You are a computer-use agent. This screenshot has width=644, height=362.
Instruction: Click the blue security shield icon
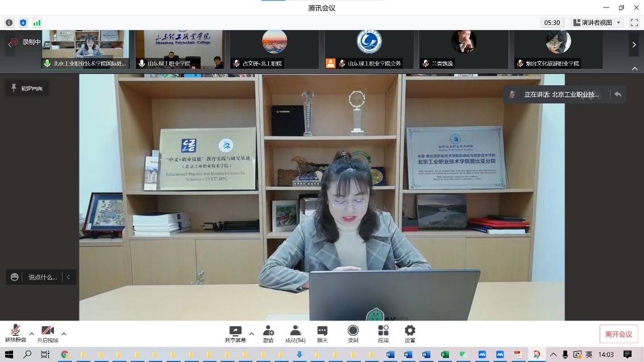23,23
